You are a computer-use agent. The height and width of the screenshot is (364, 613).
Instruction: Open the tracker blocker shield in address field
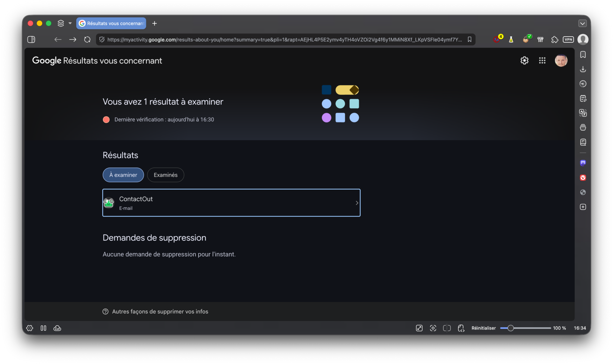(102, 40)
